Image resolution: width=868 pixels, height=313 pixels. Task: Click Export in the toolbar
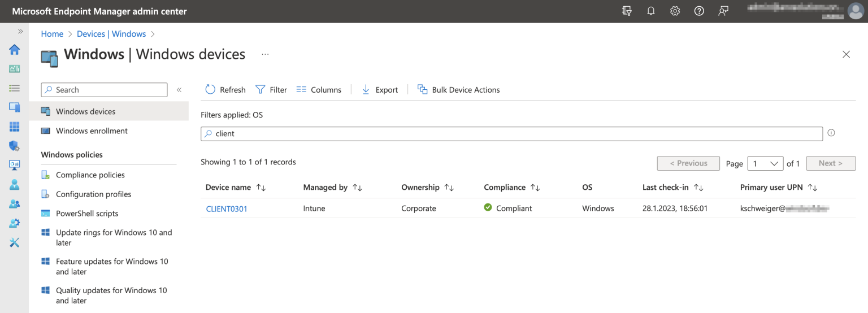click(380, 89)
